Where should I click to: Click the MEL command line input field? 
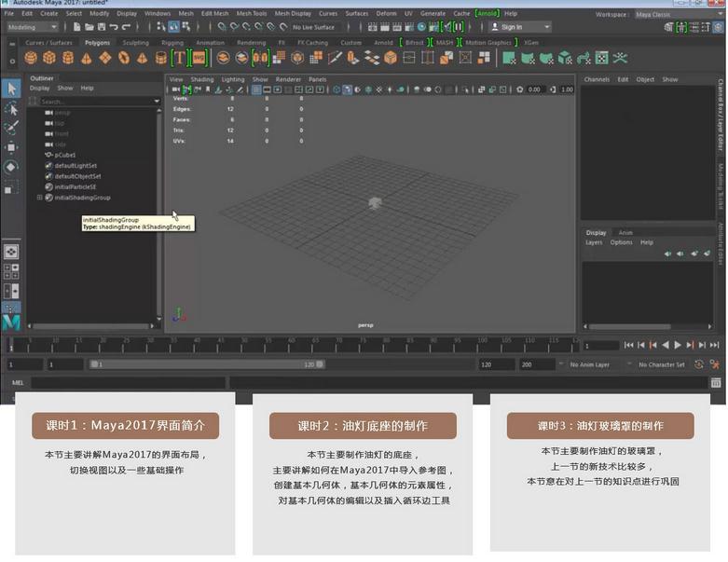pos(128,383)
